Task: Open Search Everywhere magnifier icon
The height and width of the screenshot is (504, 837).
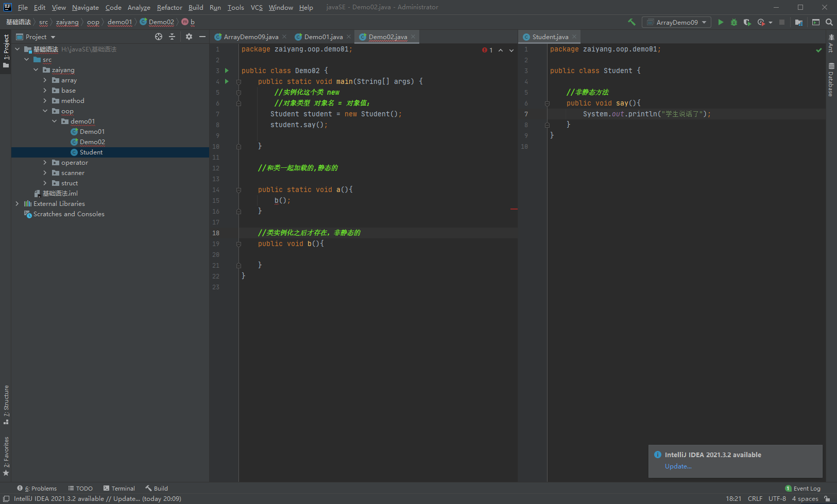Action: [829, 22]
